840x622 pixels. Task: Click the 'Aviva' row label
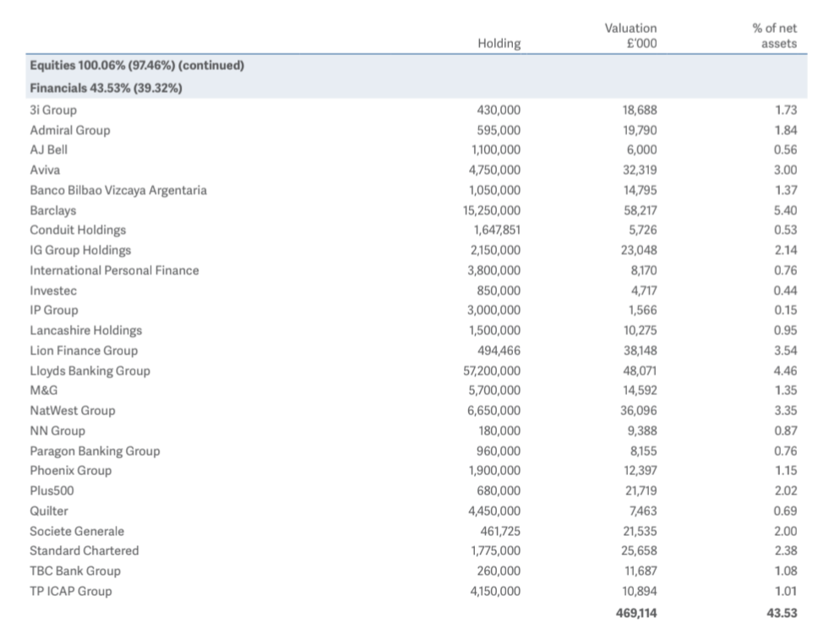point(45,170)
